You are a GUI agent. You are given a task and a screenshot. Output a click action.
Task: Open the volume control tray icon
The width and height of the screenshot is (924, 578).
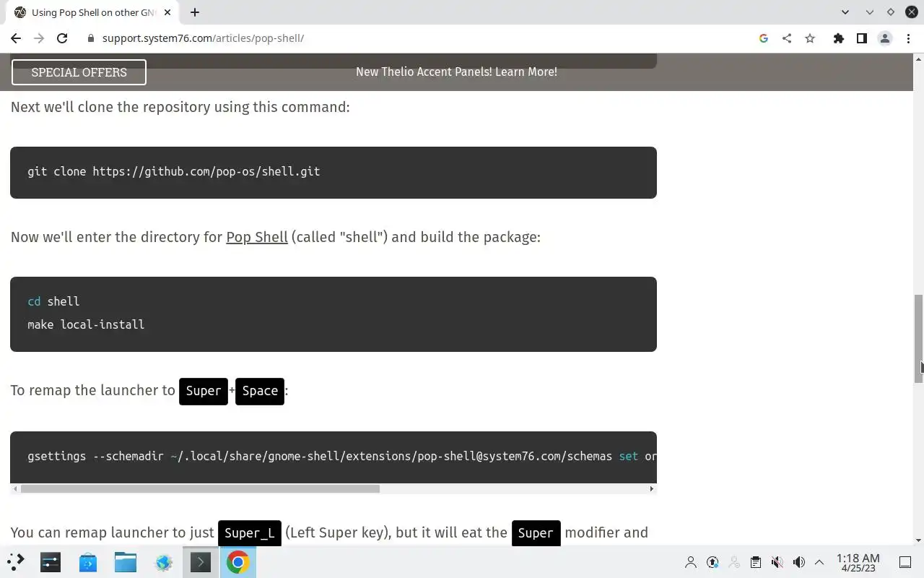pos(799,562)
